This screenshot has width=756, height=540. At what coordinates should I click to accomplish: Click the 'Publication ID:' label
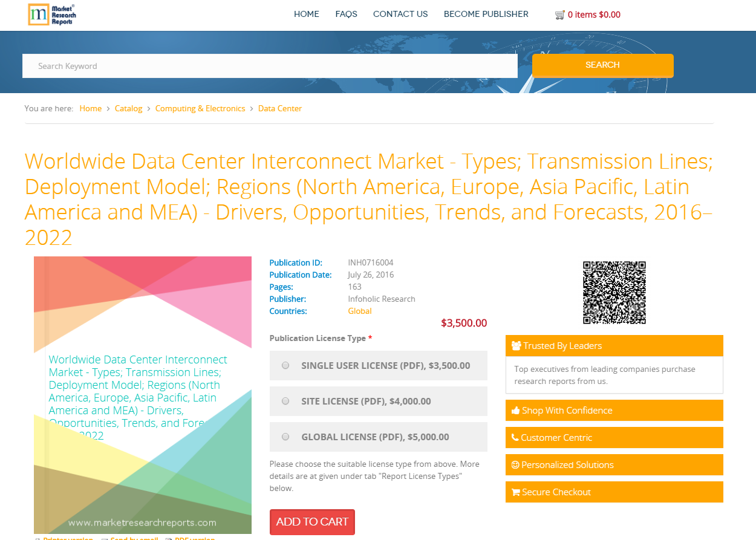pyautogui.click(x=296, y=262)
